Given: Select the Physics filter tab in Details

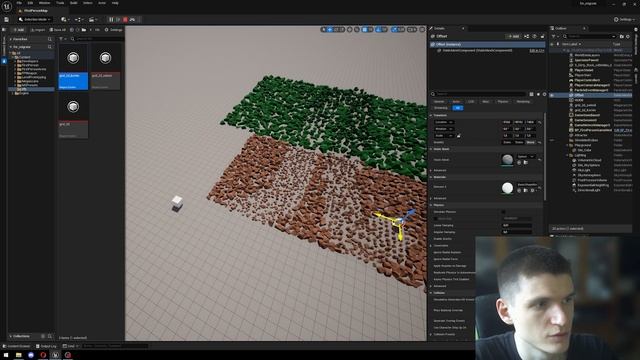Looking at the screenshot, I should pyautogui.click(x=503, y=102).
